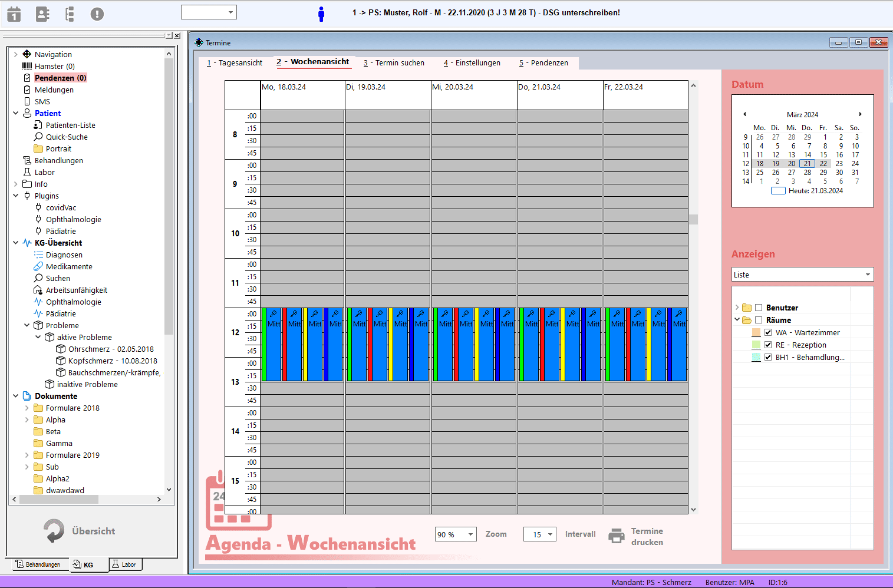Click the printer icon for Termine drucken
The height and width of the screenshot is (588, 893).
(616, 536)
